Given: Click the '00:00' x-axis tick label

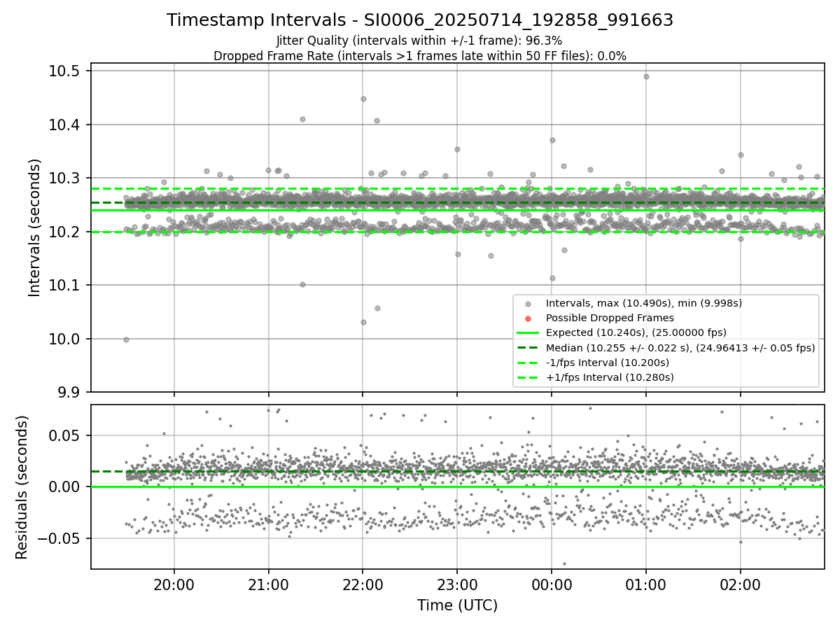Looking at the screenshot, I should click(x=552, y=584).
